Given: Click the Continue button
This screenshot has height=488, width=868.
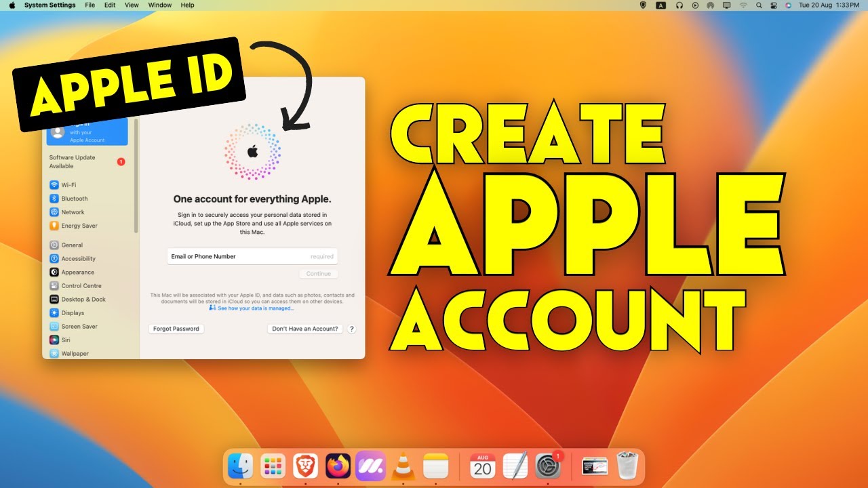Looking at the screenshot, I should (318, 274).
